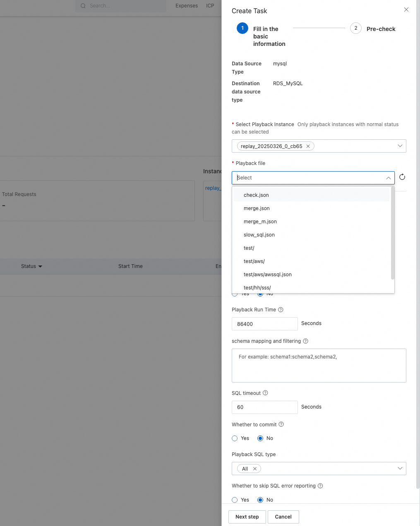Select No for skip SQL error reporting
This screenshot has height=526, width=420.
260,500
